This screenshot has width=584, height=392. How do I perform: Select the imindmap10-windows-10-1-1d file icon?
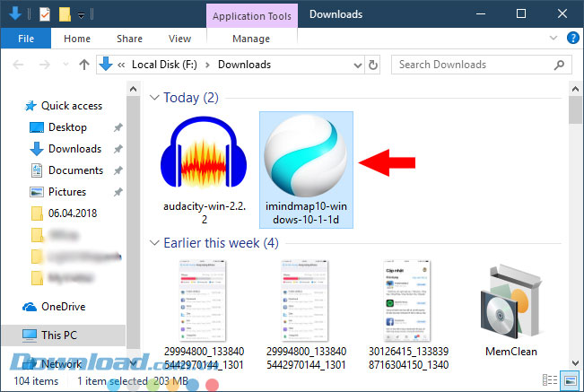[306, 155]
